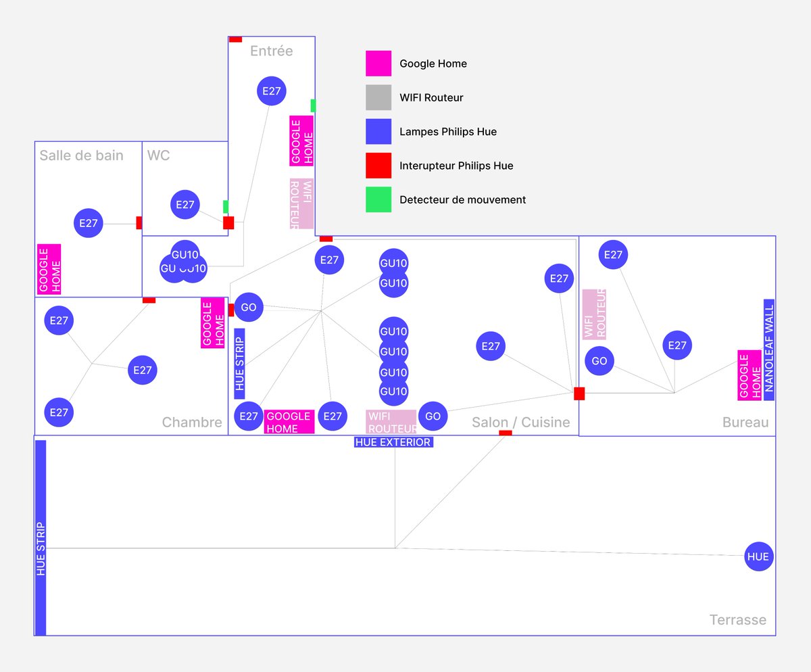Image resolution: width=811 pixels, height=672 pixels.
Task: Select the topmost GU10 lamp in the salon
Action: pyautogui.click(x=393, y=263)
